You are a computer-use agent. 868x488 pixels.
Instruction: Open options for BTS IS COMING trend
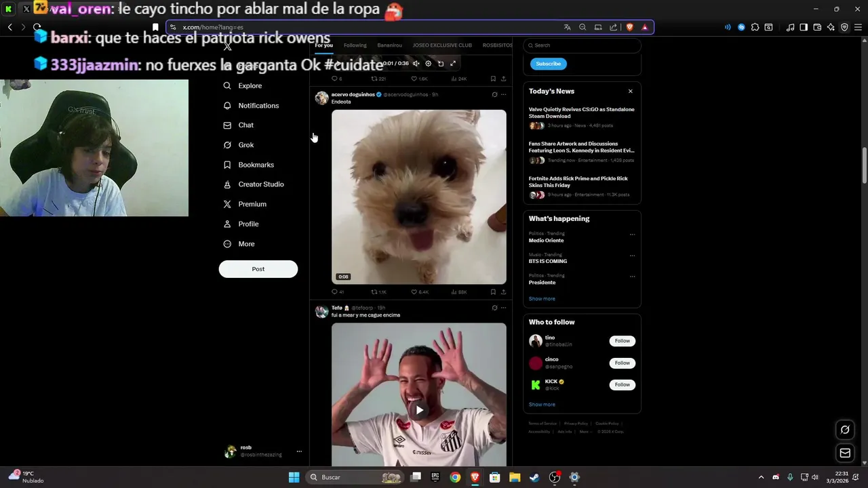point(632,256)
